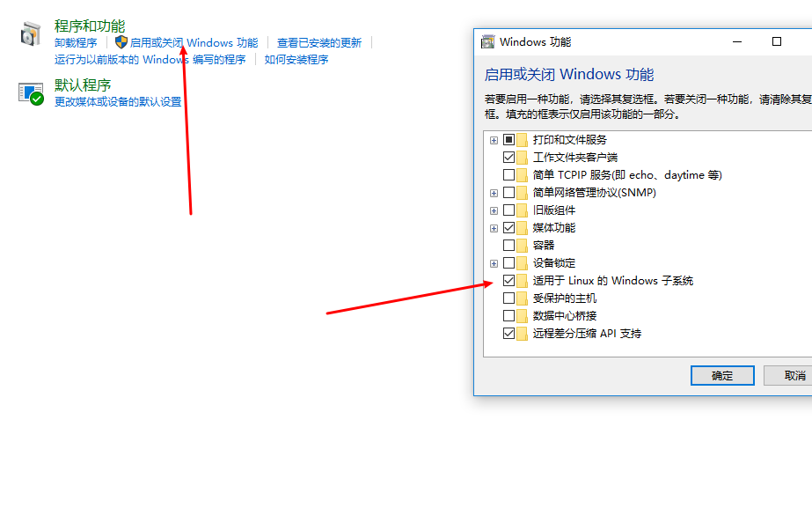Enable the 容器 checkbox

point(509,246)
